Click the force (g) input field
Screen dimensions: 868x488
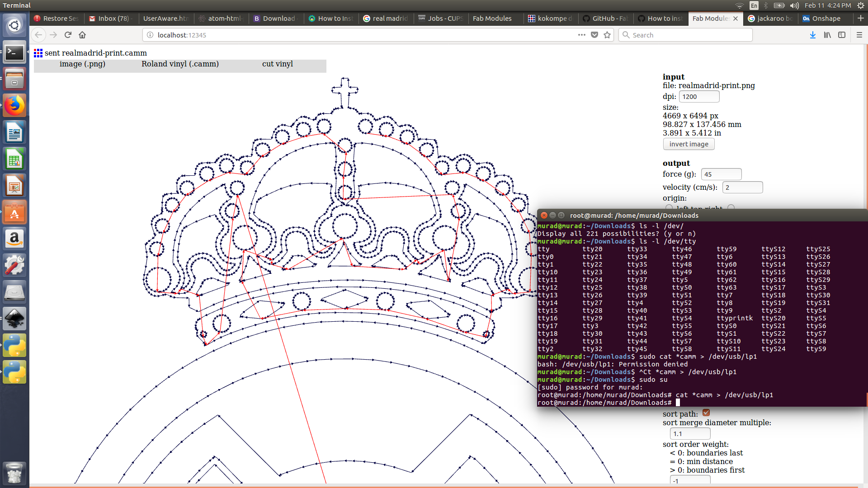pyautogui.click(x=721, y=174)
